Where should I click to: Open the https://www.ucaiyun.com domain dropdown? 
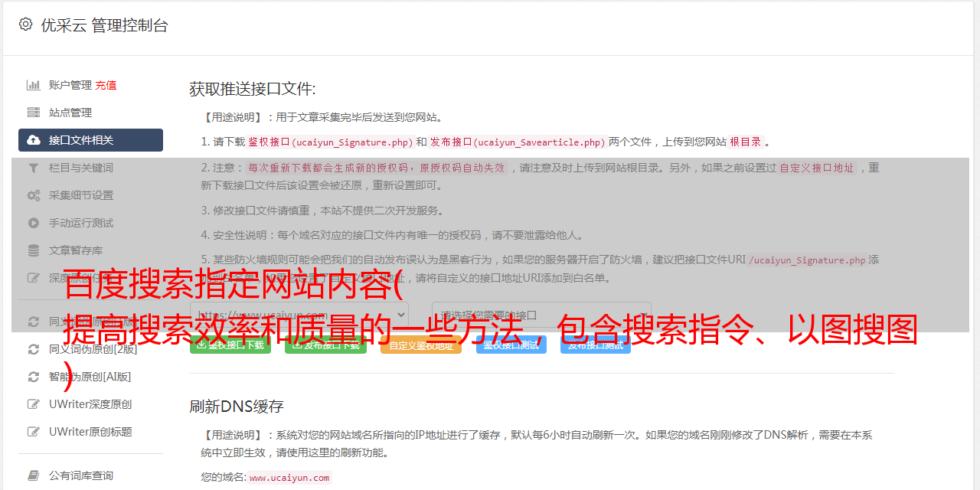pyautogui.click(x=299, y=315)
